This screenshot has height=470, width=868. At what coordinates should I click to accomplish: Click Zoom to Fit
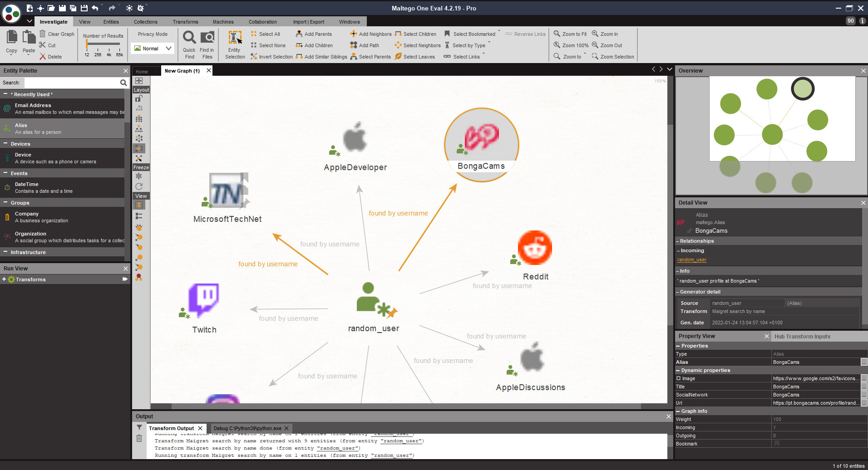coord(570,34)
